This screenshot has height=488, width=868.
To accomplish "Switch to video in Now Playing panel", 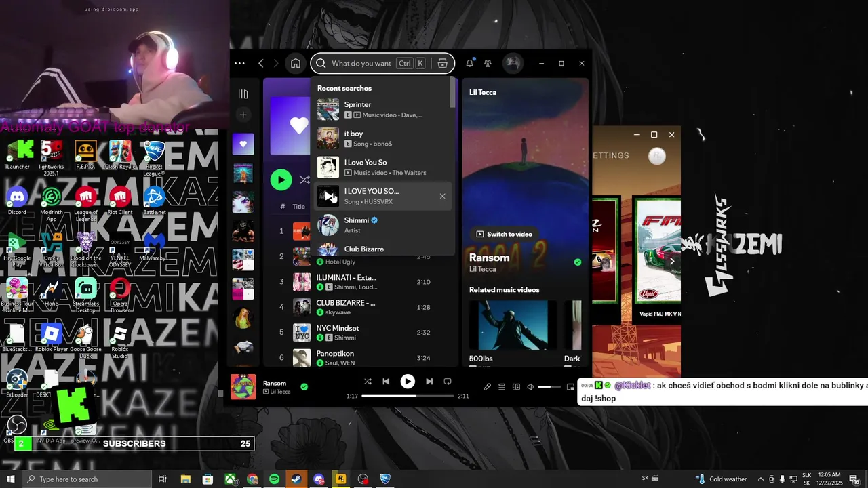I will click(x=504, y=234).
